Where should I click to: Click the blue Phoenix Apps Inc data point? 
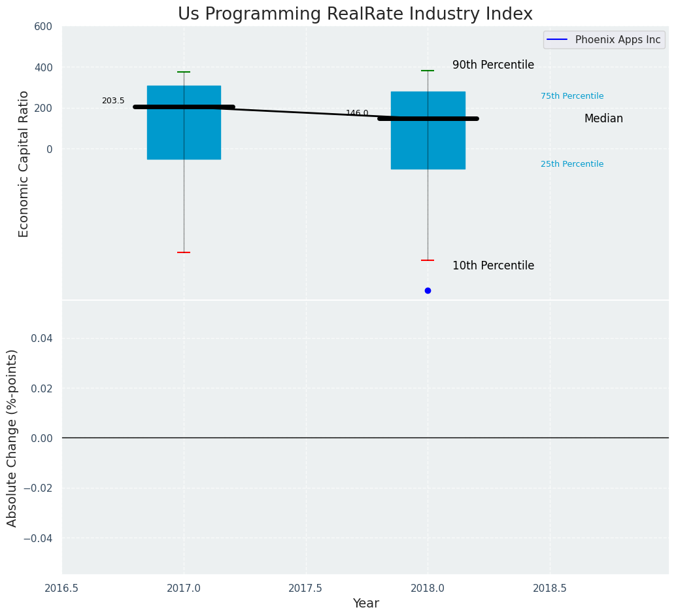428,291
